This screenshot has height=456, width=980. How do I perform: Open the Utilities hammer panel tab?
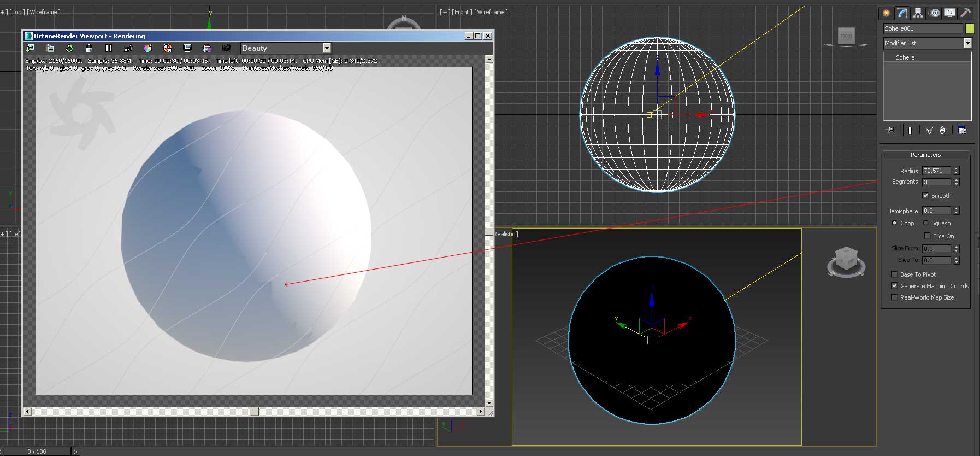tap(966, 13)
